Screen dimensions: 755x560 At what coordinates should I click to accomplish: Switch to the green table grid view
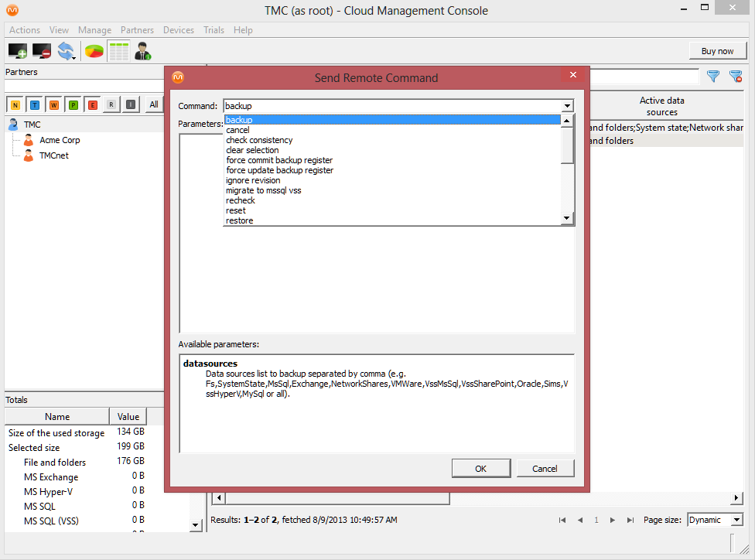tap(118, 51)
